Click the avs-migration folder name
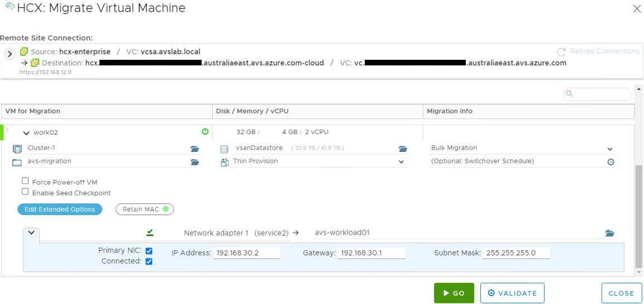 (x=49, y=161)
